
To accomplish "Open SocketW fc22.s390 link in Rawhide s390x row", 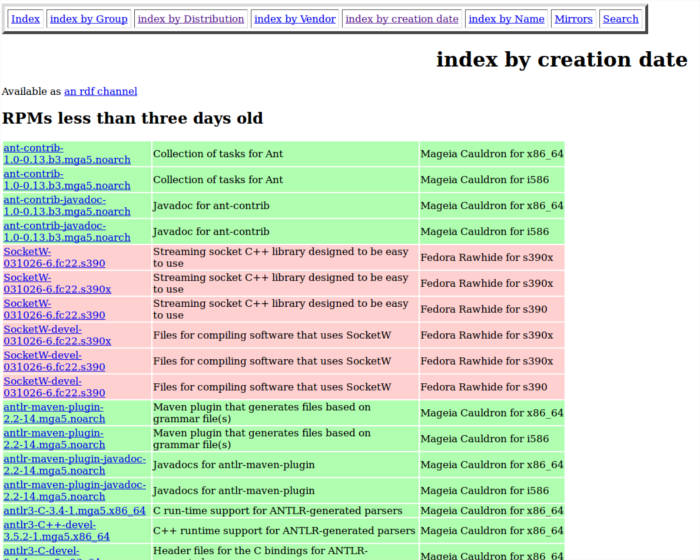I will click(x=54, y=258).
